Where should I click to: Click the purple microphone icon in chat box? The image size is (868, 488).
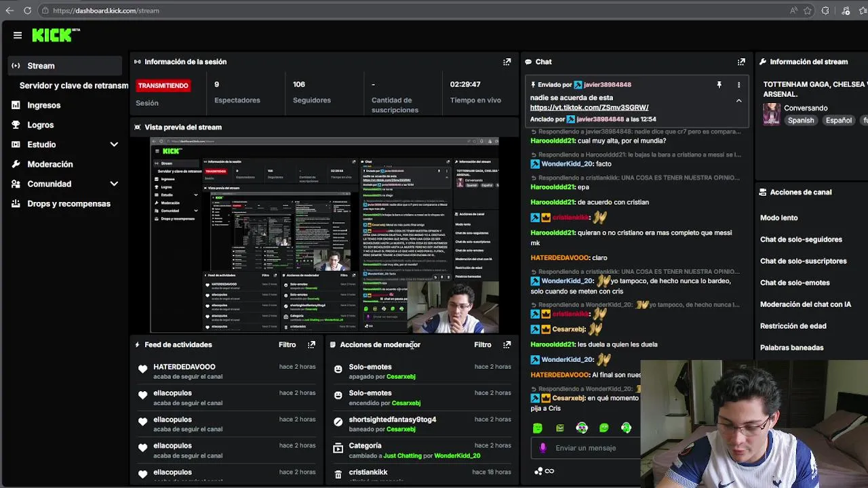click(x=542, y=448)
